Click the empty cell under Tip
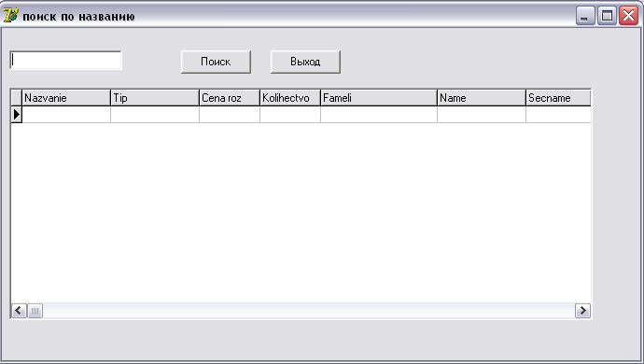This screenshot has width=644, height=364. coord(155,114)
